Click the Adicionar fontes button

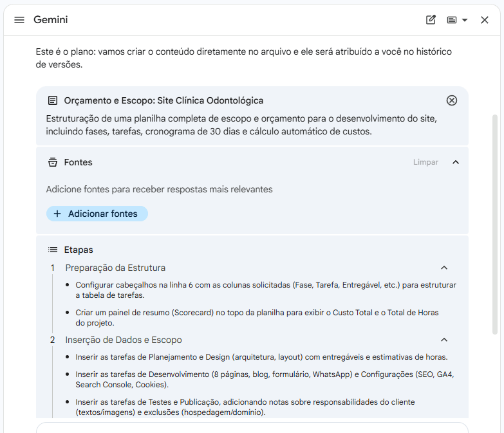(x=97, y=214)
